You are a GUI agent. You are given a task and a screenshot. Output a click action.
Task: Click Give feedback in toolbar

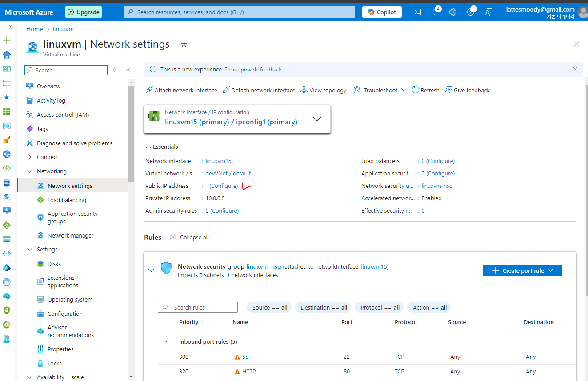pos(467,90)
